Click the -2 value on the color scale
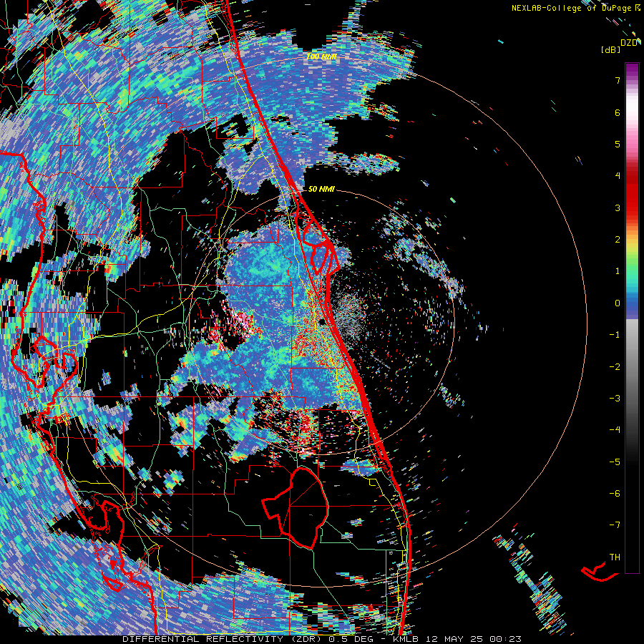Viewport: 644px width, 644px height. pyautogui.click(x=615, y=366)
